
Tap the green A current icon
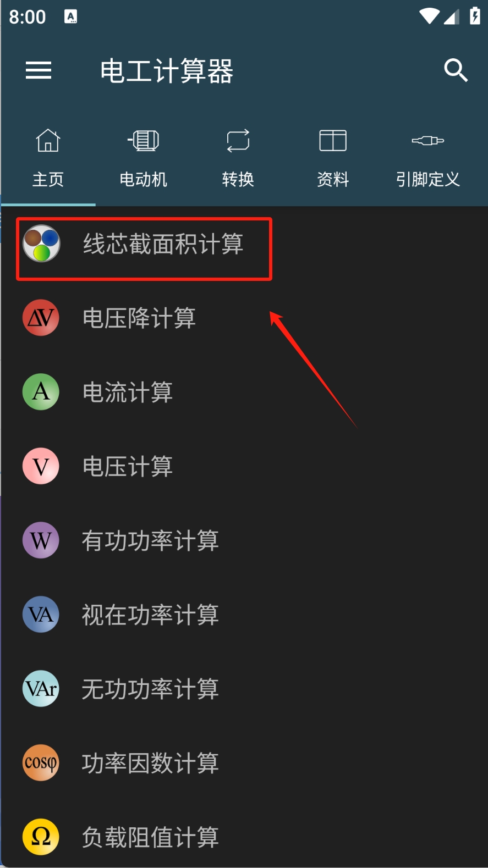tap(41, 392)
